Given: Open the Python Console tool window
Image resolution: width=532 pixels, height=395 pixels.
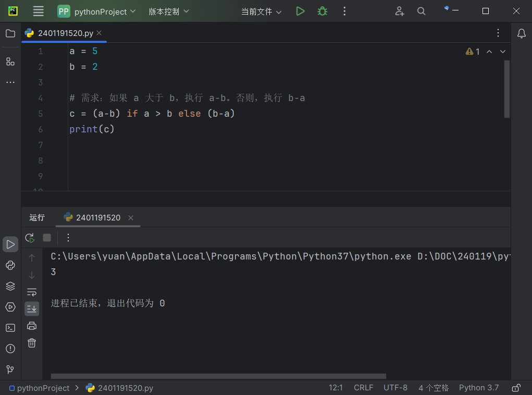Looking at the screenshot, I should (10, 265).
